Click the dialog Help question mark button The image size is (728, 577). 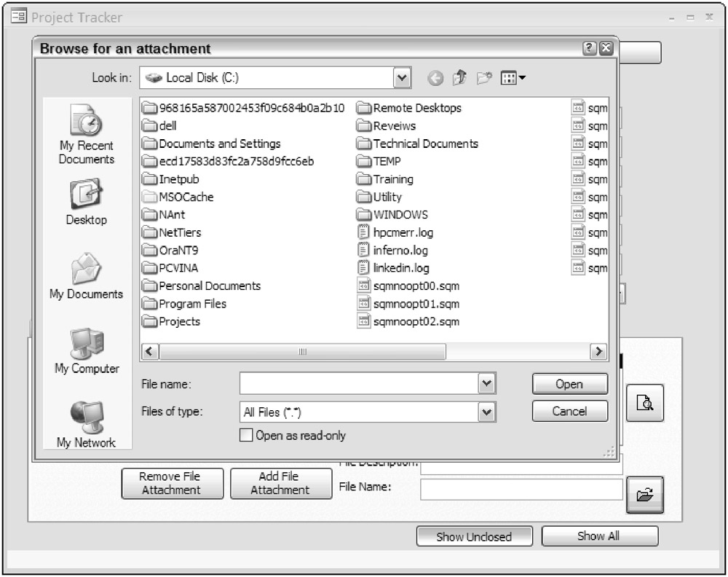click(590, 49)
